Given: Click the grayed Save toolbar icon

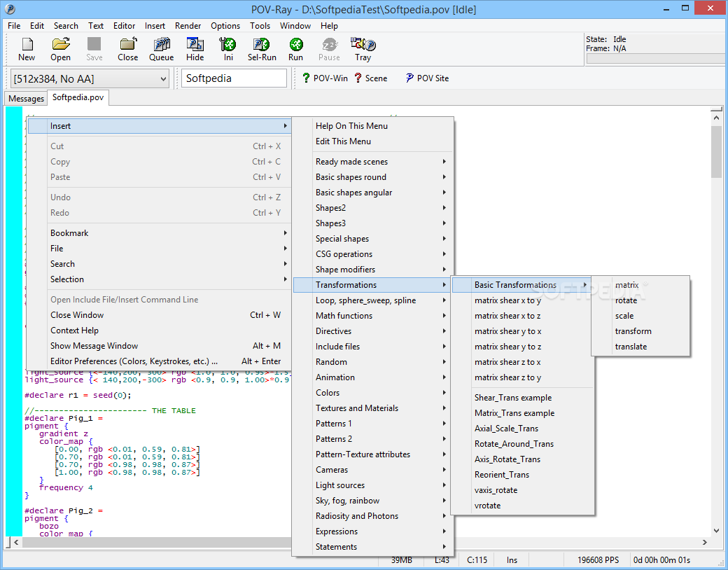Looking at the screenshot, I should tap(94, 49).
